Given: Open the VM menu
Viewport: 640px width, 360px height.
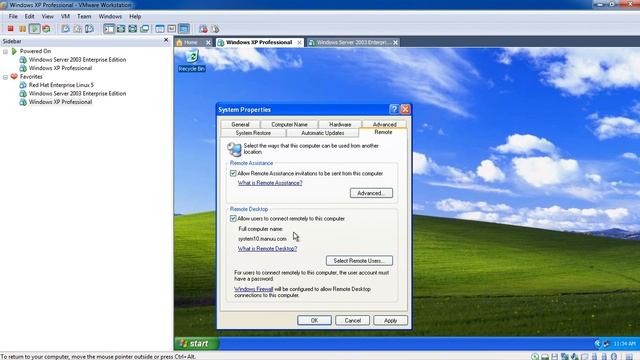Looking at the screenshot, I should (65, 16).
